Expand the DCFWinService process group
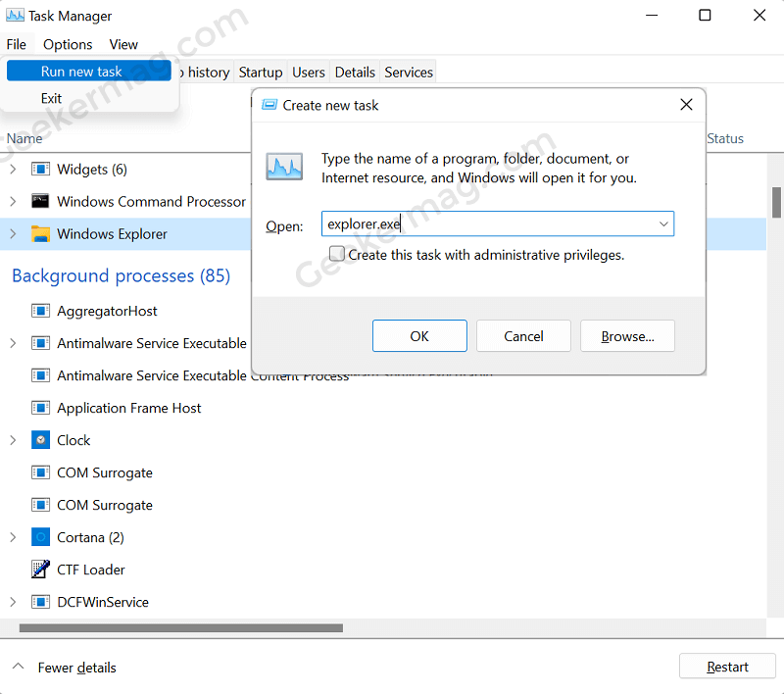 [13, 602]
